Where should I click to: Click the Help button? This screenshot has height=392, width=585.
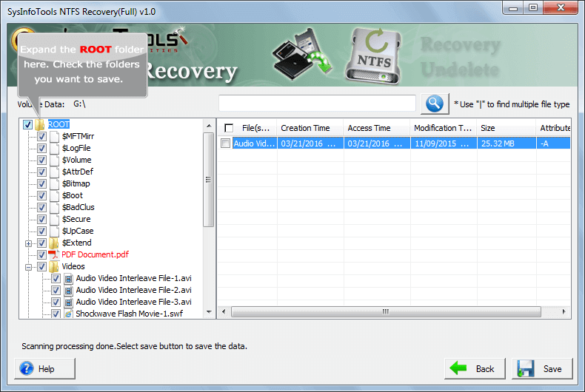(x=44, y=368)
